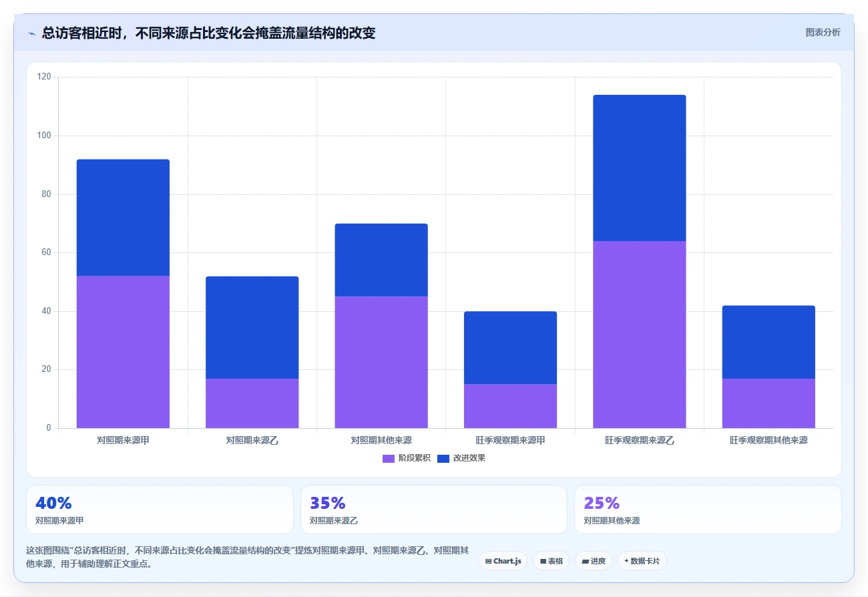Click the purple 阶段累积 legend swatch
868x597 pixels.
click(x=389, y=458)
